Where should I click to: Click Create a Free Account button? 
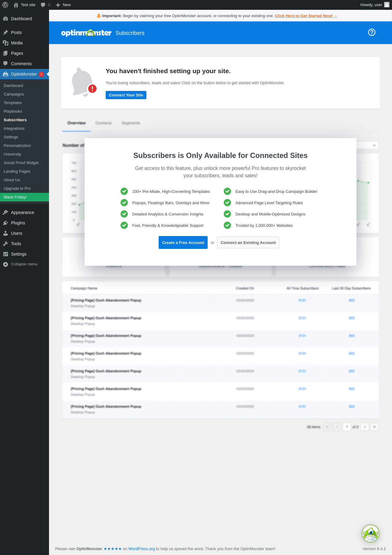coord(183,242)
